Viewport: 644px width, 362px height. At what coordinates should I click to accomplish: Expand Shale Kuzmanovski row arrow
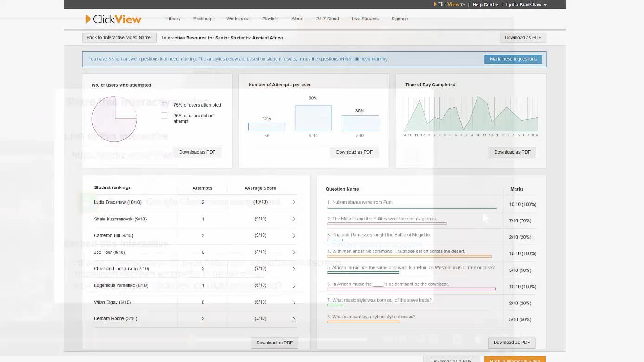click(x=294, y=219)
